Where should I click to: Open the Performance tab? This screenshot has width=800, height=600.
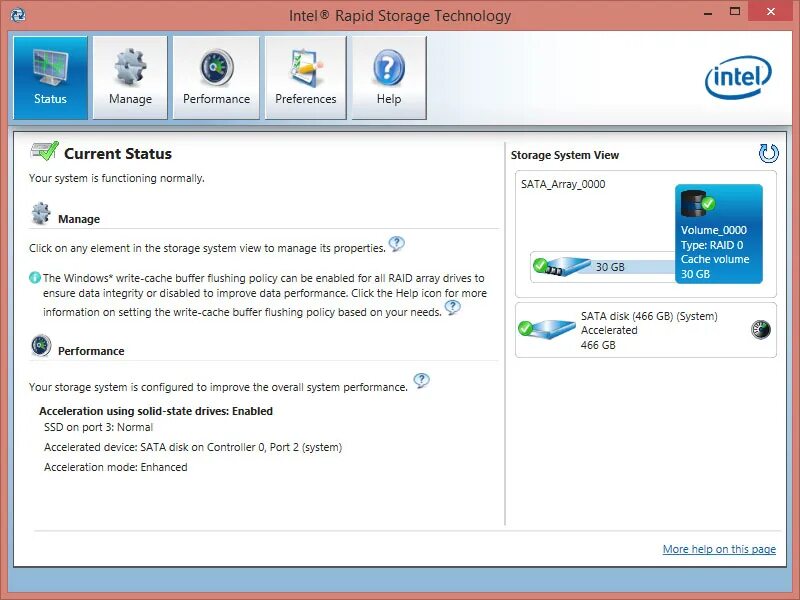[216, 78]
